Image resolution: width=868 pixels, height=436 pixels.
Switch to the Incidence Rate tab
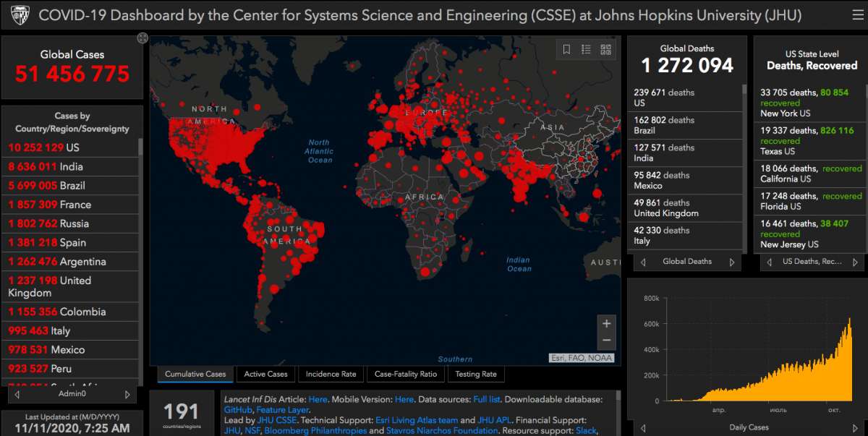[331, 374]
